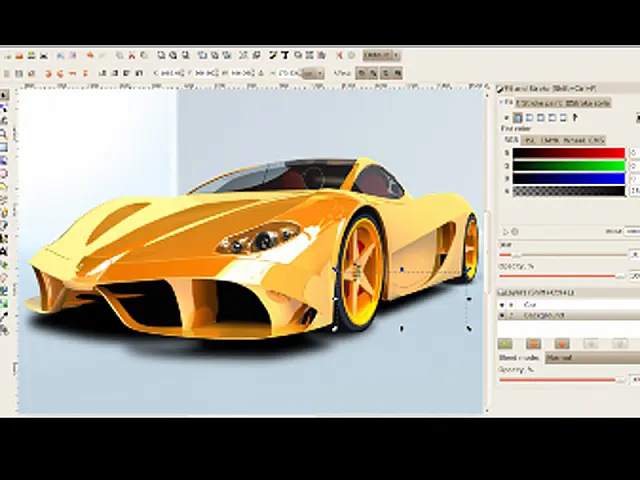Click the Import icon in the toolbar

pos(60,56)
